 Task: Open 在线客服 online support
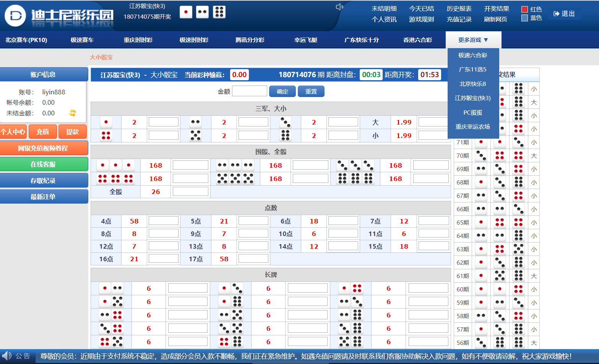[x=44, y=164]
